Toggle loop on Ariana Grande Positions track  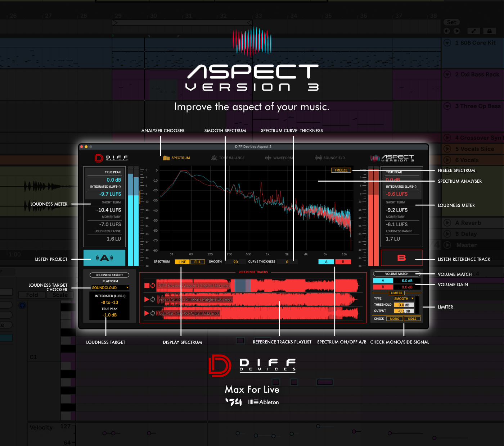pyautogui.click(x=153, y=299)
